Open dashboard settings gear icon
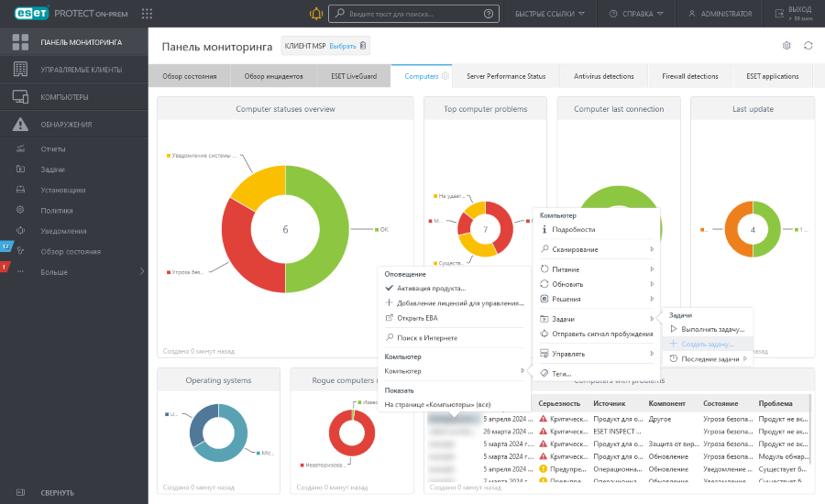The height and width of the screenshot is (504, 825). tap(786, 46)
